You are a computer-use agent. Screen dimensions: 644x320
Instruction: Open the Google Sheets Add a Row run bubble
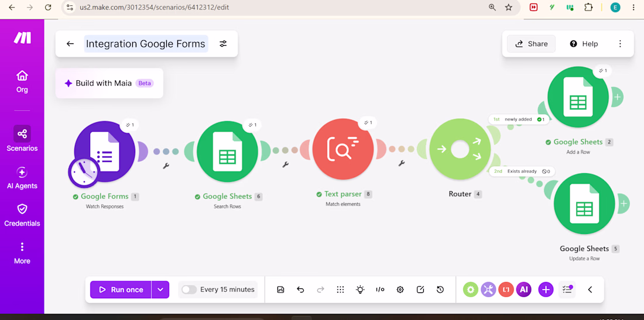point(602,71)
